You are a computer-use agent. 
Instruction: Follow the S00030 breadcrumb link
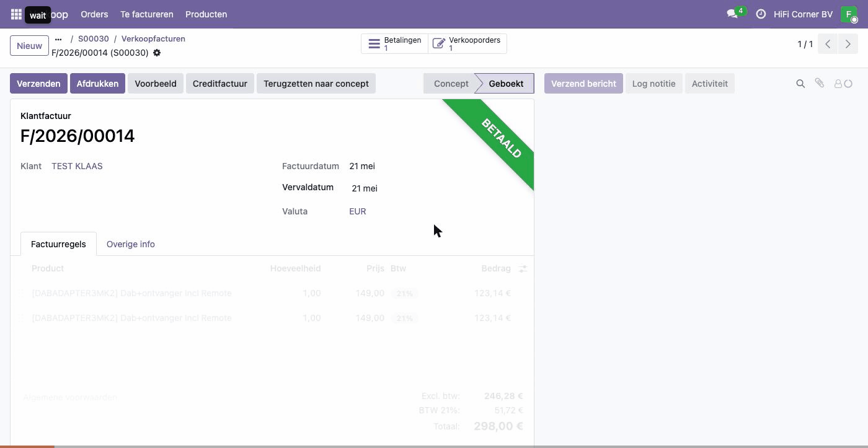[94, 38]
